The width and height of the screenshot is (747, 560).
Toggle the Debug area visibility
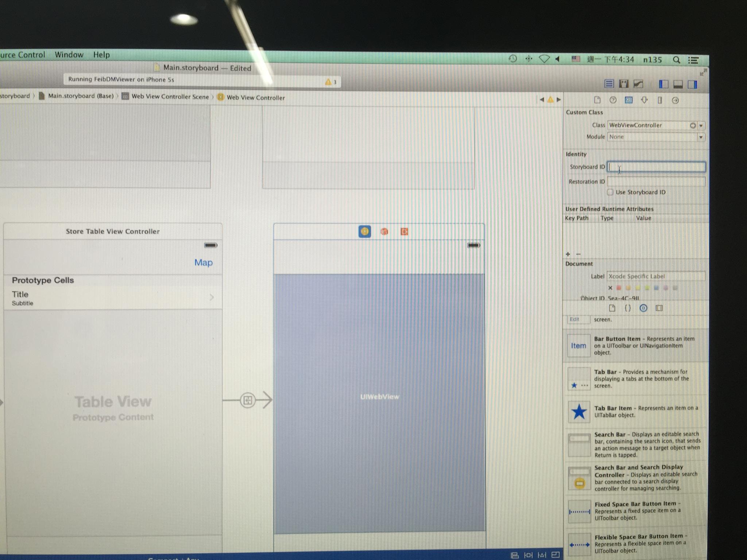point(678,85)
